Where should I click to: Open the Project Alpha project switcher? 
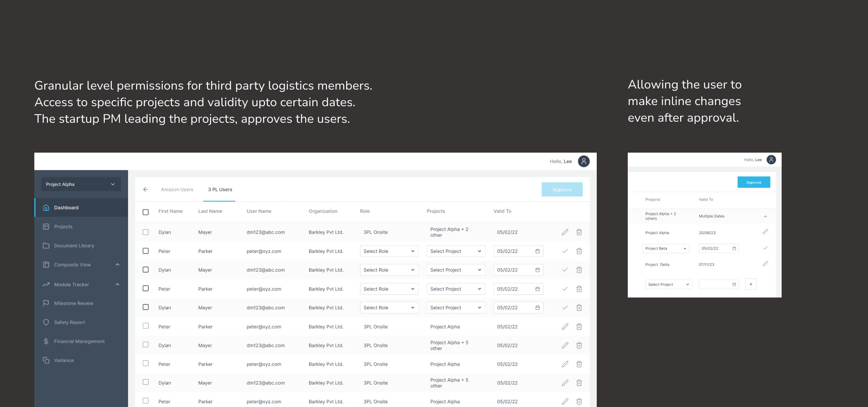point(80,184)
